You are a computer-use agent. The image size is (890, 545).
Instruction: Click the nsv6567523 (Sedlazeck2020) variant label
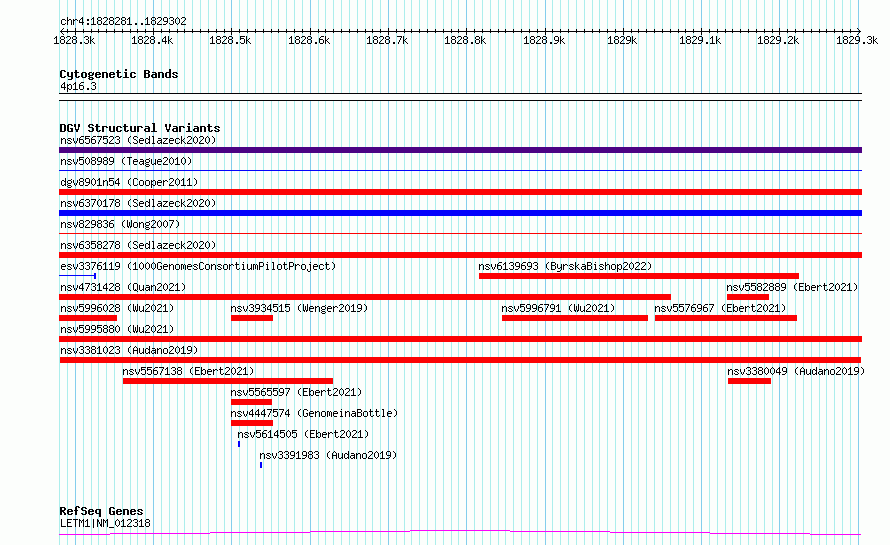(x=138, y=140)
